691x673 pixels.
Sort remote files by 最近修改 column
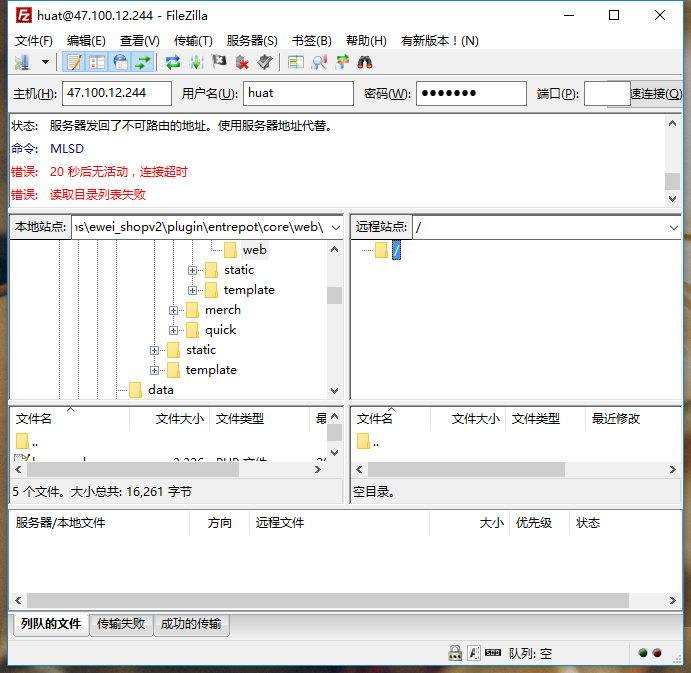(x=633, y=419)
